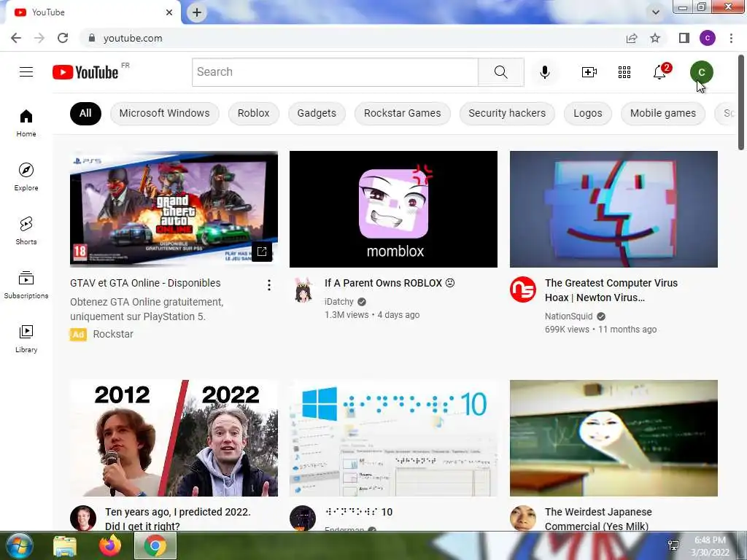Image resolution: width=747 pixels, height=560 pixels.
Task: Open Chrome three-dot menu
Action: [x=731, y=38]
